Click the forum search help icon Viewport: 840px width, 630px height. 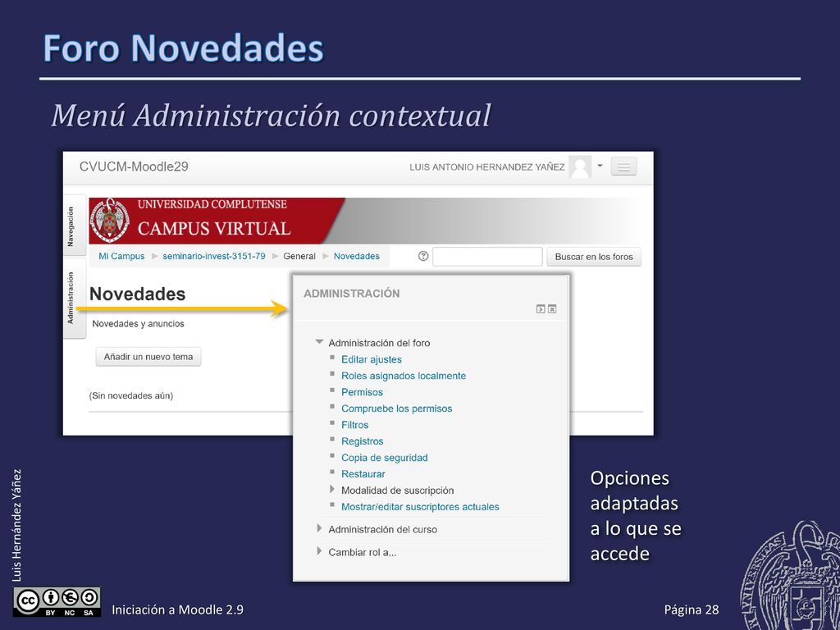pos(423,256)
